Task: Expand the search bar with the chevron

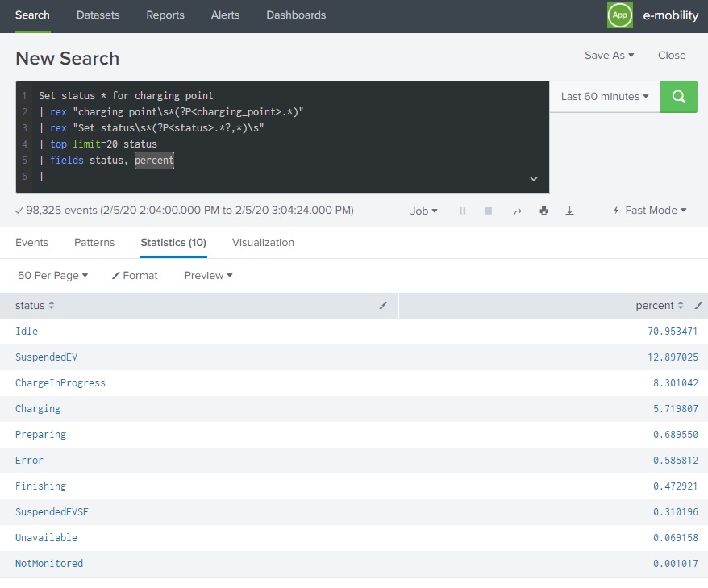Action: (x=532, y=177)
